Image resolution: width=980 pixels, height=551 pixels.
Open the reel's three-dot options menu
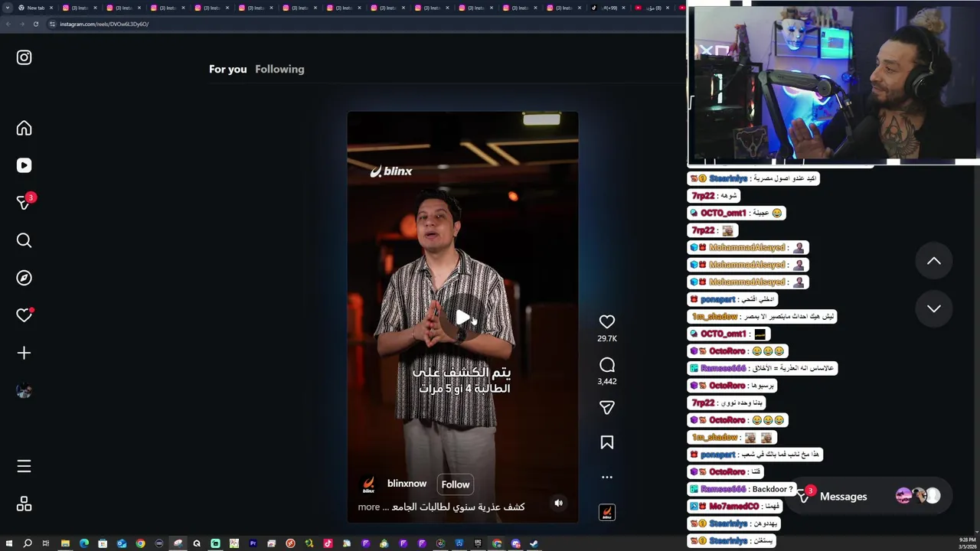tap(607, 477)
